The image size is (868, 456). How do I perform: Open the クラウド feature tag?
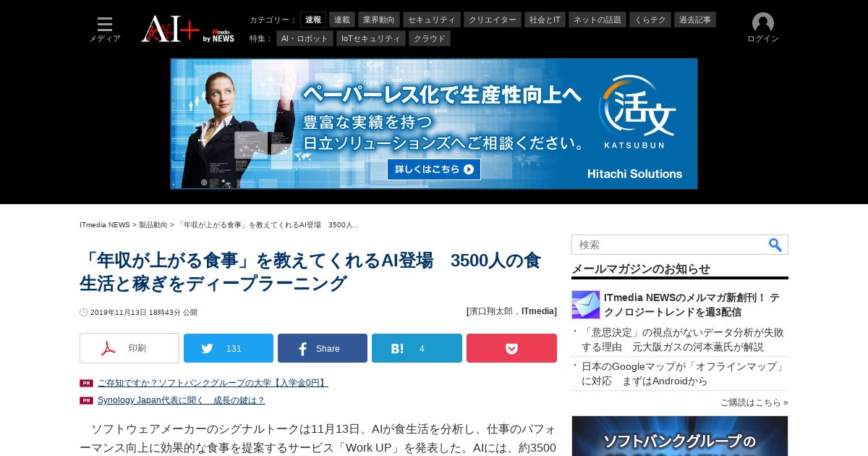coord(430,38)
